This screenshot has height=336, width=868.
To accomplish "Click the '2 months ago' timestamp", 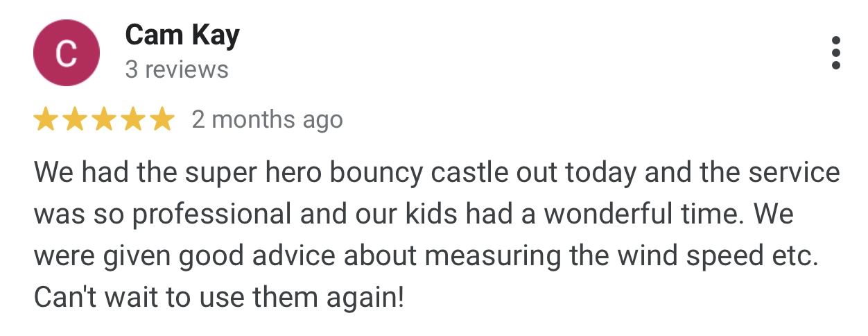I will [268, 120].
